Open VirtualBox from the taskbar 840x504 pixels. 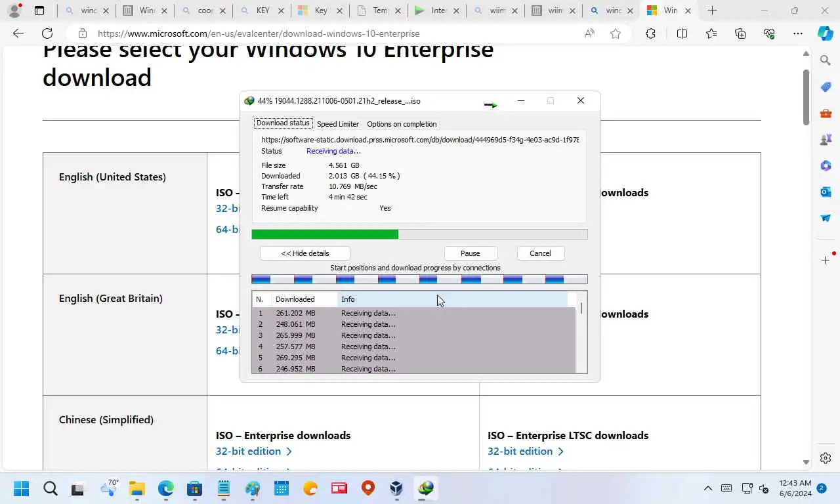(x=396, y=488)
